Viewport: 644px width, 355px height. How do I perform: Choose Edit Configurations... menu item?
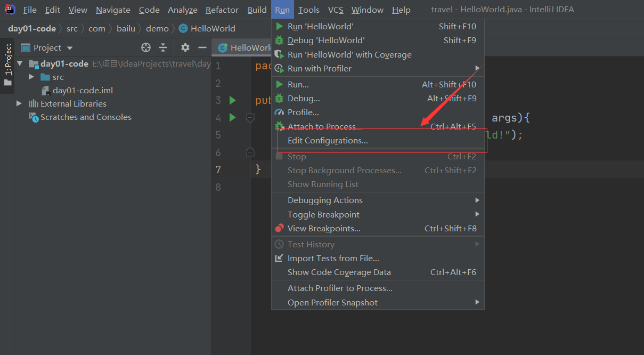[x=378, y=141]
